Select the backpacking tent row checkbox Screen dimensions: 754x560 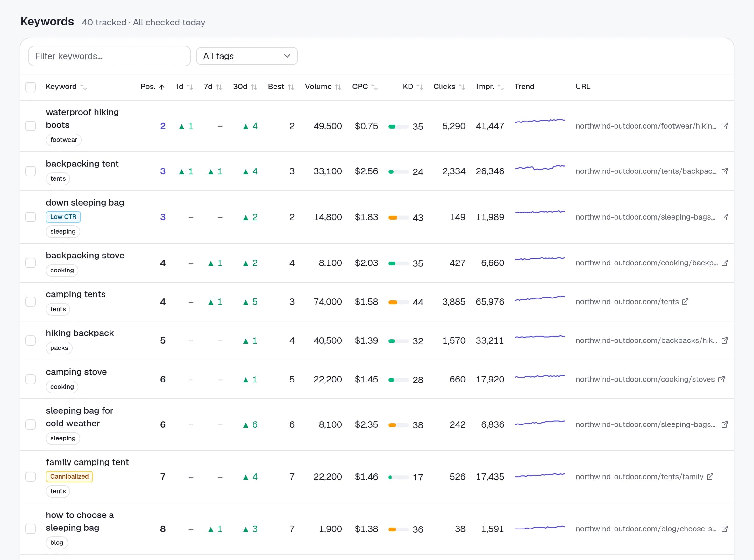click(31, 171)
